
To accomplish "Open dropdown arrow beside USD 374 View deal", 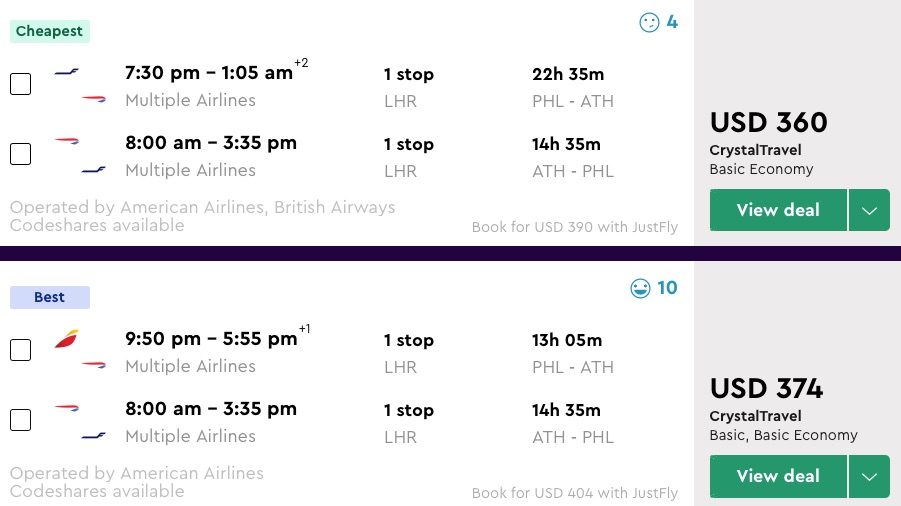I will point(869,476).
